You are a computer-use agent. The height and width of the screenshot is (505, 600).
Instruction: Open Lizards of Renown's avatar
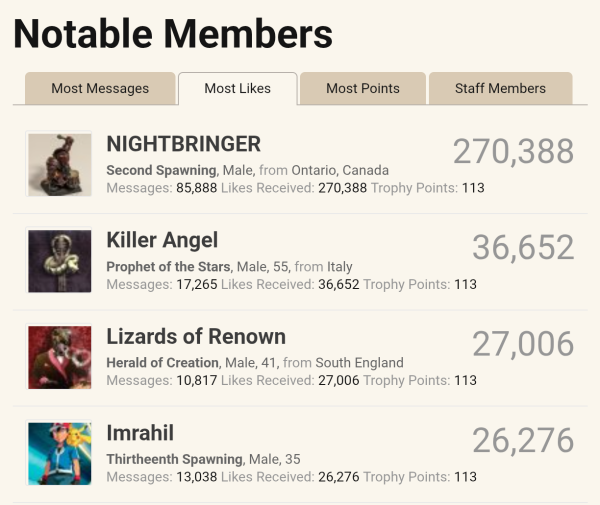(x=60, y=357)
